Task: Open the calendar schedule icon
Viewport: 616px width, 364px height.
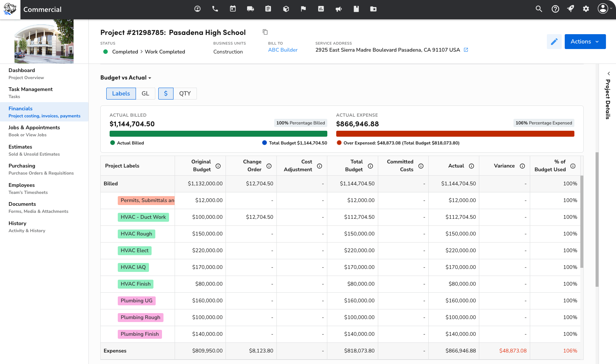Action: click(233, 9)
